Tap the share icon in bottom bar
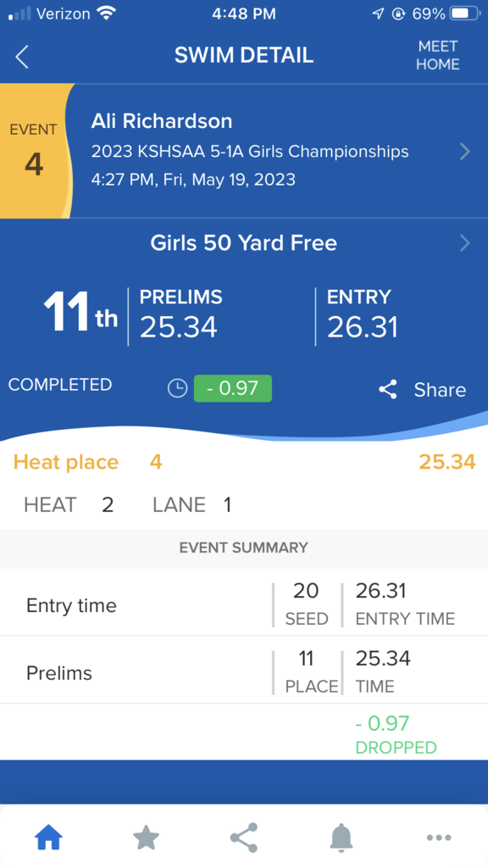Viewport: 488px width, 868px height. click(x=244, y=837)
